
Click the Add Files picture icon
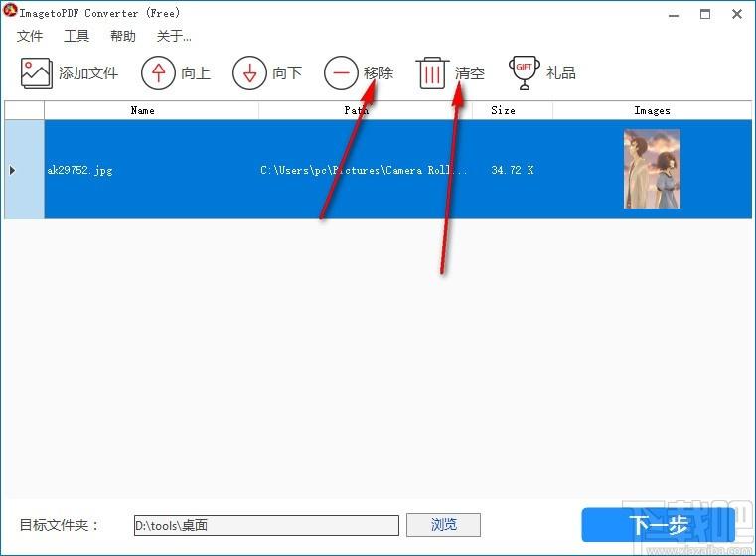(x=36, y=73)
